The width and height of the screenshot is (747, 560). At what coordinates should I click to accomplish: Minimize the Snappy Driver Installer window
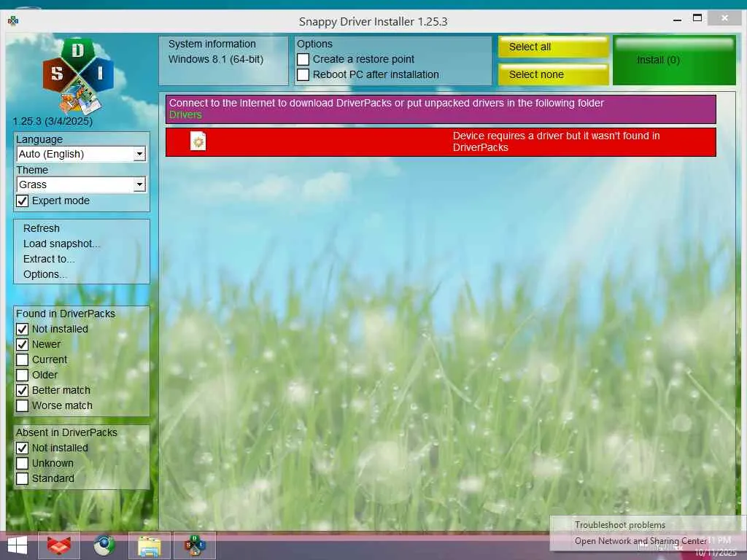[x=677, y=20]
